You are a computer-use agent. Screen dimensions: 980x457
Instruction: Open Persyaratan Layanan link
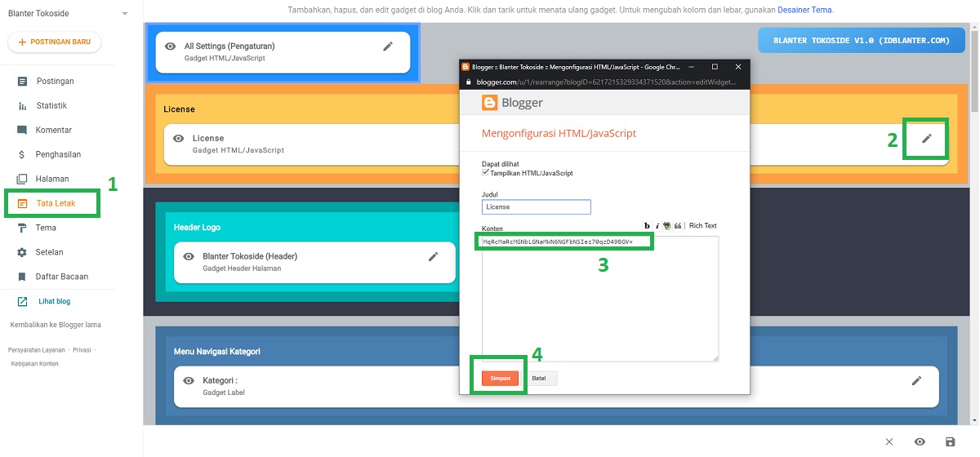[x=37, y=349]
